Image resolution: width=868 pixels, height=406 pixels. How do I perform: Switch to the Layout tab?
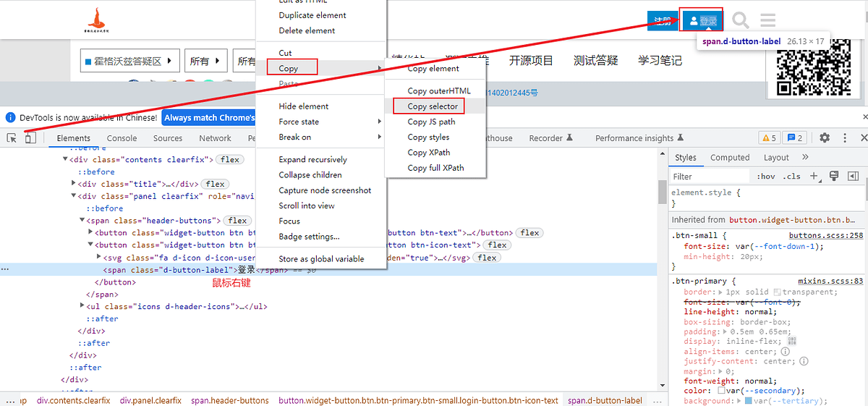pyautogui.click(x=776, y=157)
